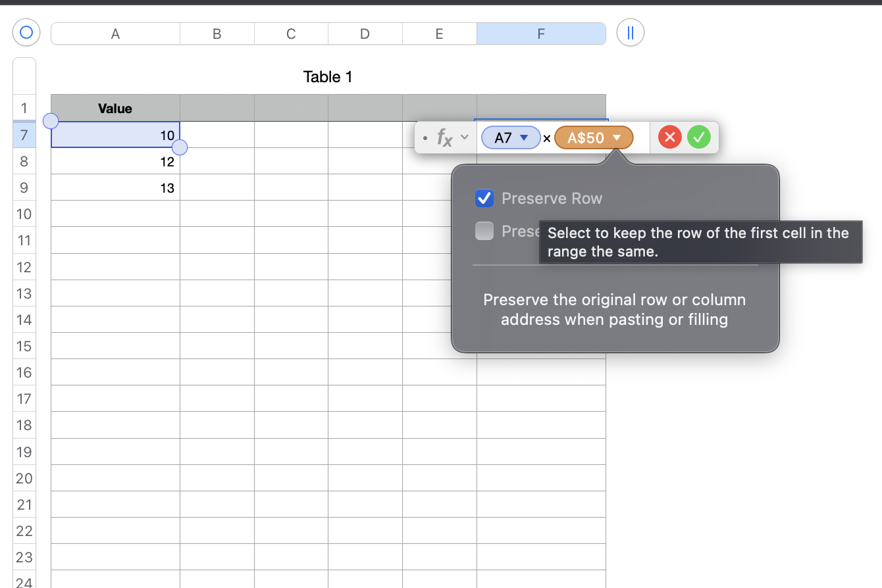This screenshot has width=882, height=588.
Task: Select the Value header cell
Action: pyautogui.click(x=115, y=108)
